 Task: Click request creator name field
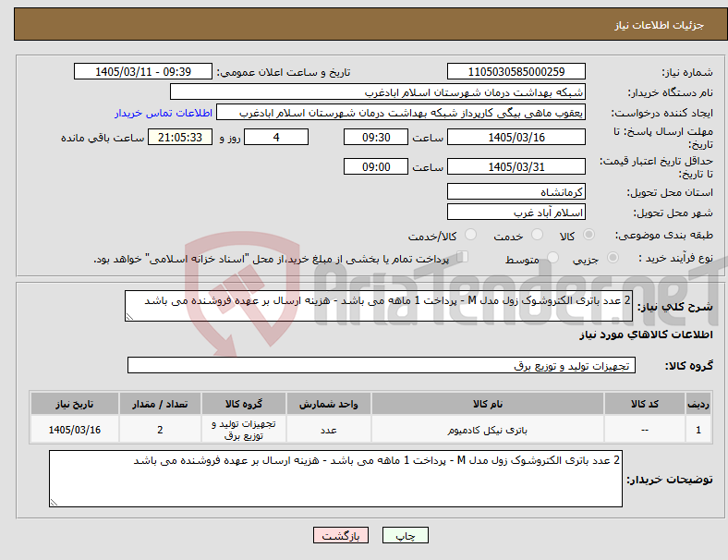[x=401, y=113]
